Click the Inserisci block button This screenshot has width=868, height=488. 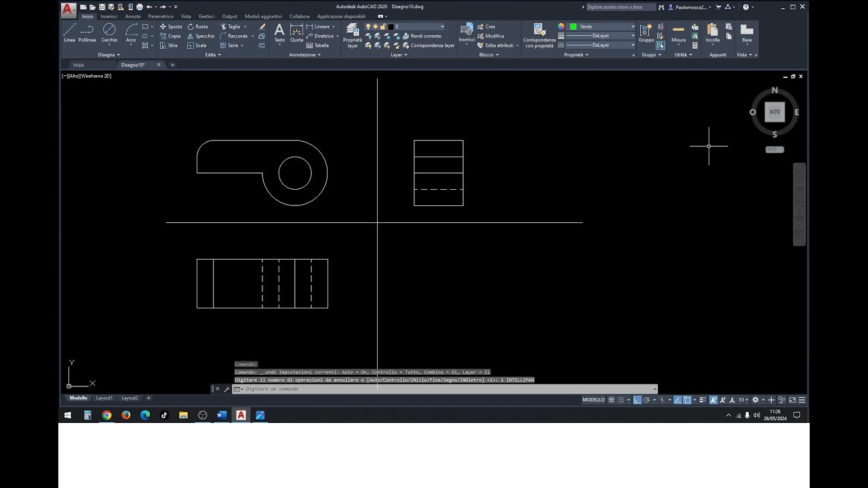[467, 33]
